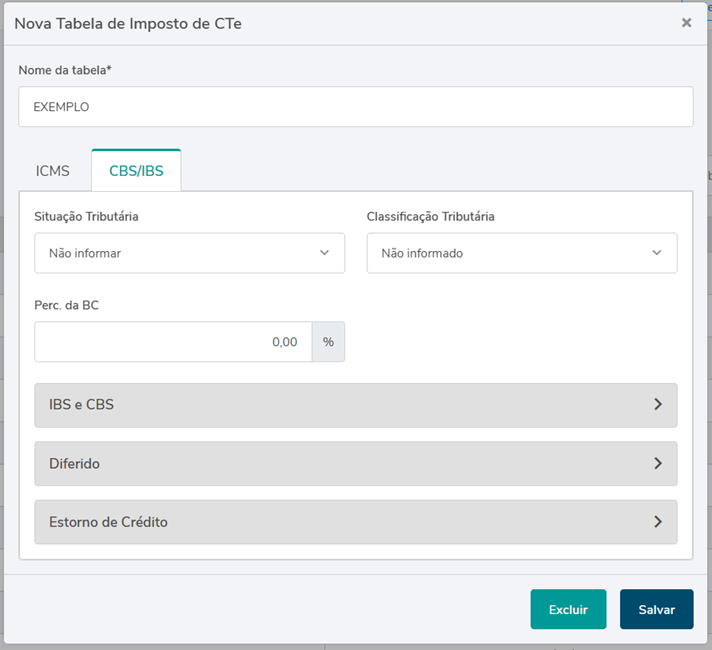Click the arrow icon on the Diferido row

click(x=658, y=464)
